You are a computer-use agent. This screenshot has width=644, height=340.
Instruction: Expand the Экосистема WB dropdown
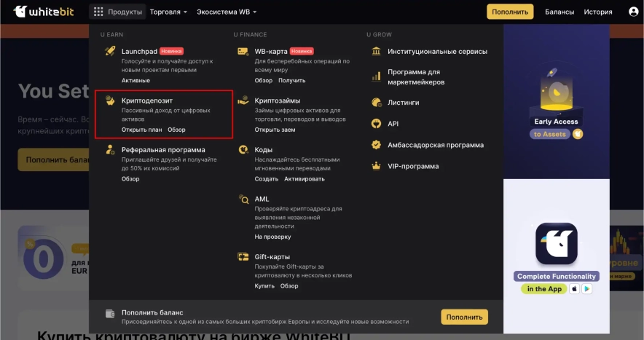pyautogui.click(x=225, y=12)
